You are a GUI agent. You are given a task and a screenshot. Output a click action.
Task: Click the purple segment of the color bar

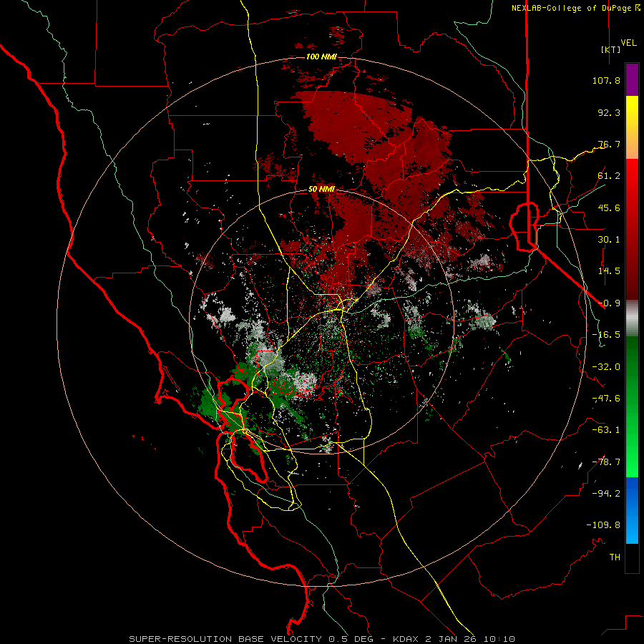(x=632, y=80)
